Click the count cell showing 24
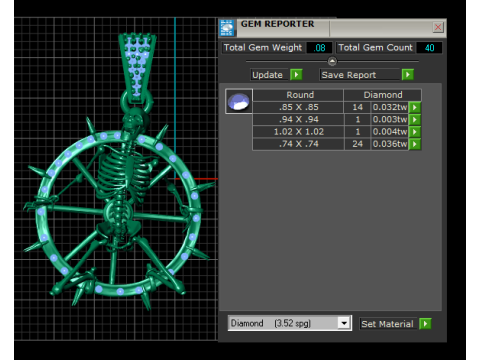This screenshot has height=360, width=480. coord(357,144)
